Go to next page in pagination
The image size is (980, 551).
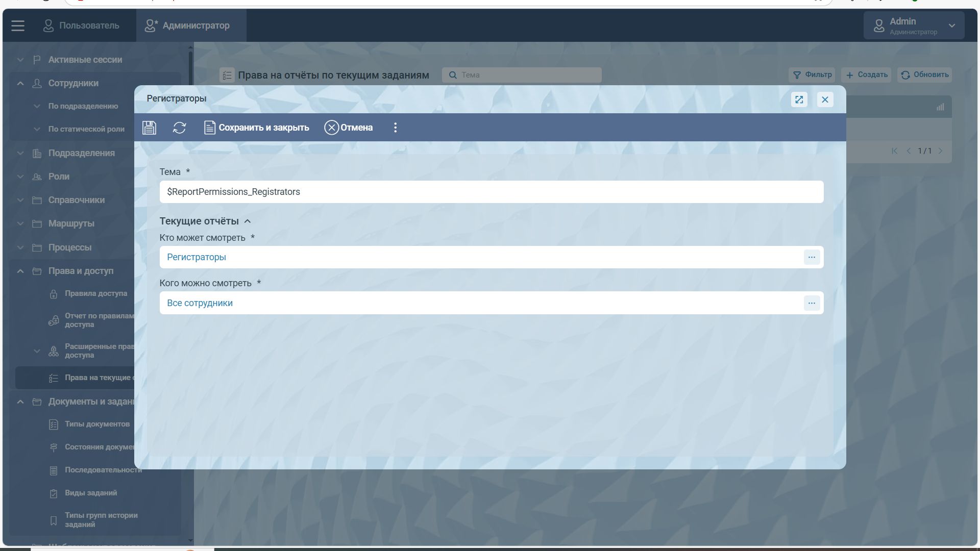tap(940, 151)
